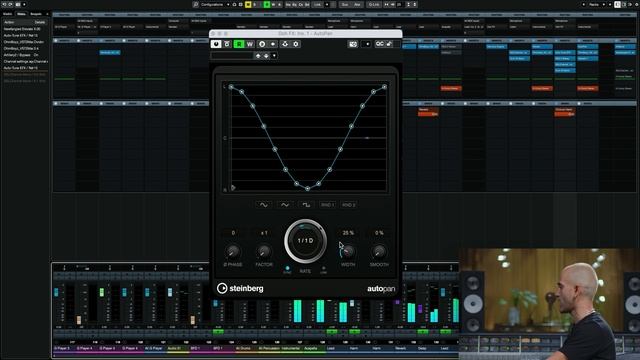Click the Link button in the top toolbar
Image resolution: width=640 pixels, height=360 pixels.
[x=318, y=4]
